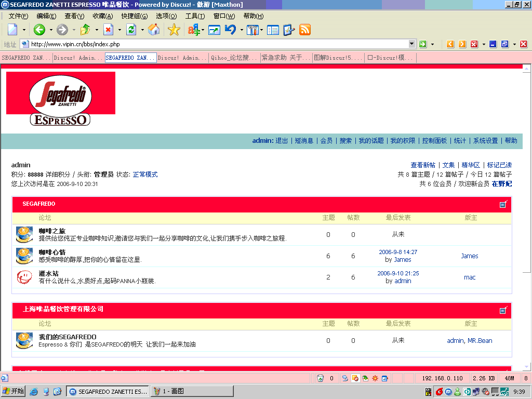
Task: Click the page layout sidebar icon
Action: [x=273, y=30]
